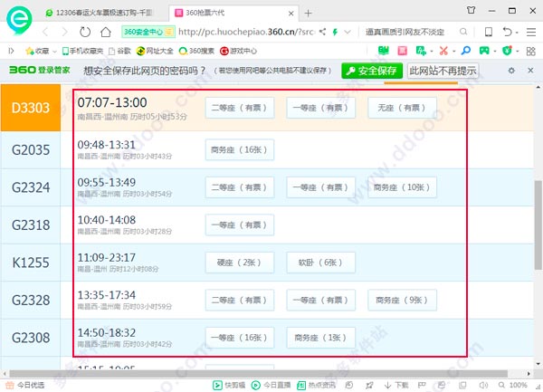Click the pink ticket extension icon
This screenshot has height=392, width=543.
pyautogui.click(x=402, y=51)
